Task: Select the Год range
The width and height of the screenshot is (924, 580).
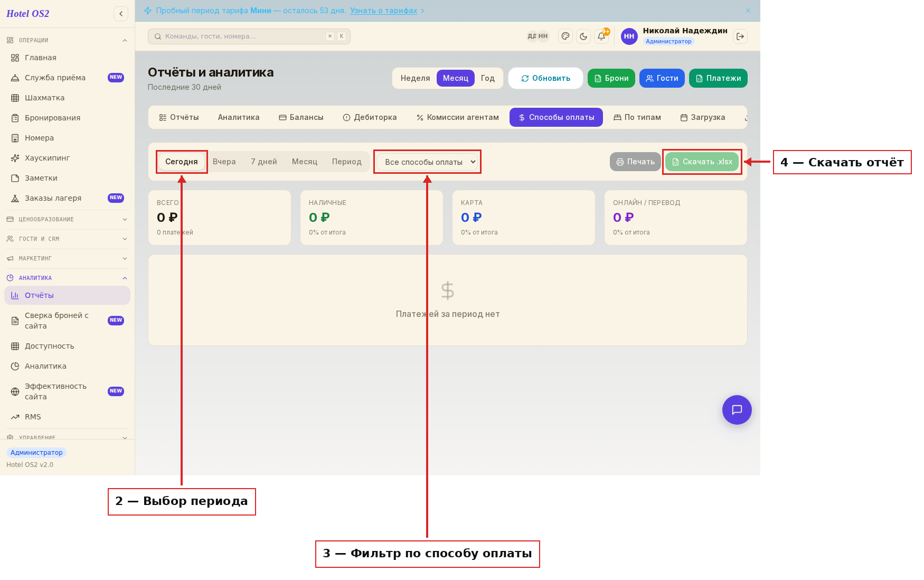Action: coord(488,78)
